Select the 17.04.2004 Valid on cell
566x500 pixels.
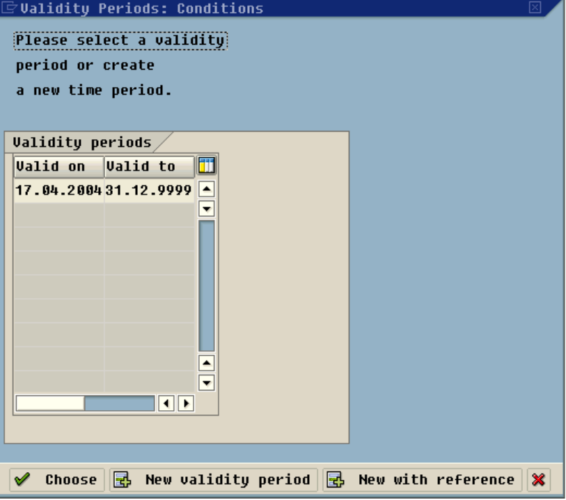(x=59, y=190)
